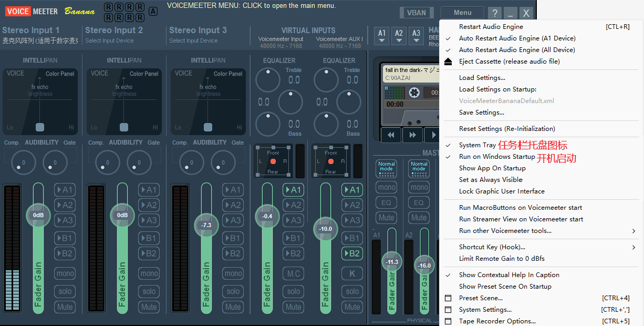The image size is (644, 326).
Task: Open the A2 hardware out dropdown
Action: [x=399, y=36]
